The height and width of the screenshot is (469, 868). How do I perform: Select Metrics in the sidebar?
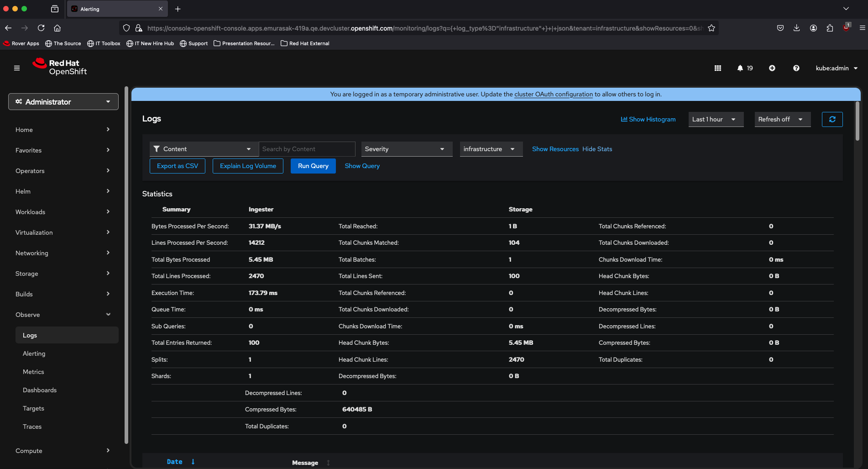tap(33, 372)
